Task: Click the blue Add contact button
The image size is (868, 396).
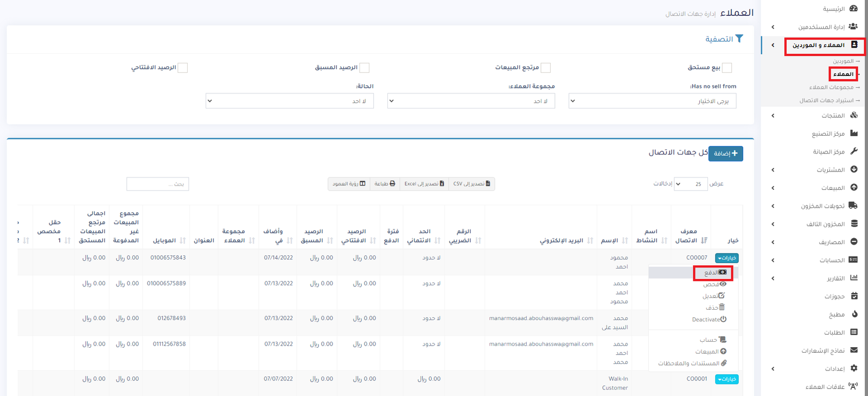Action: tap(725, 154)
